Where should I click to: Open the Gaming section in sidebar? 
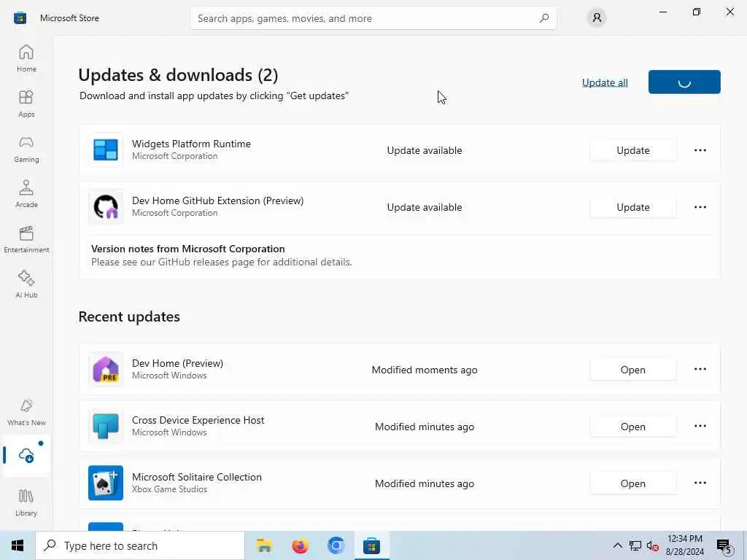pyautogui.click(x=26, y=149)
